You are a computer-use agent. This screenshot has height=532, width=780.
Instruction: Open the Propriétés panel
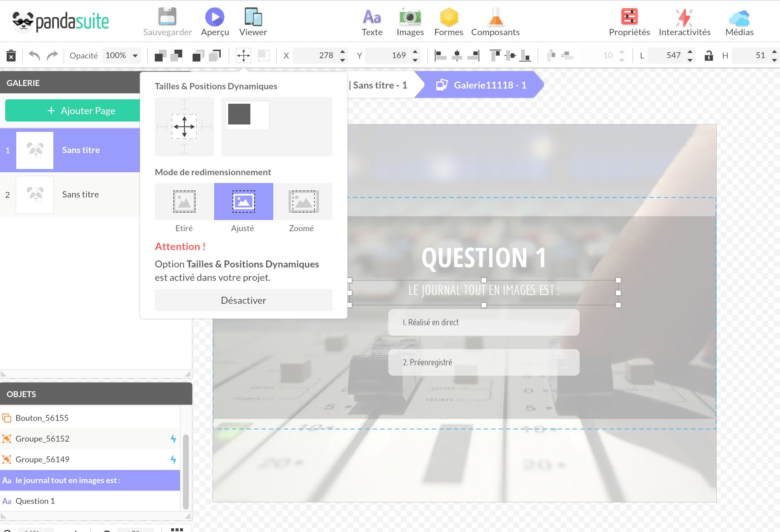[629, 17]
